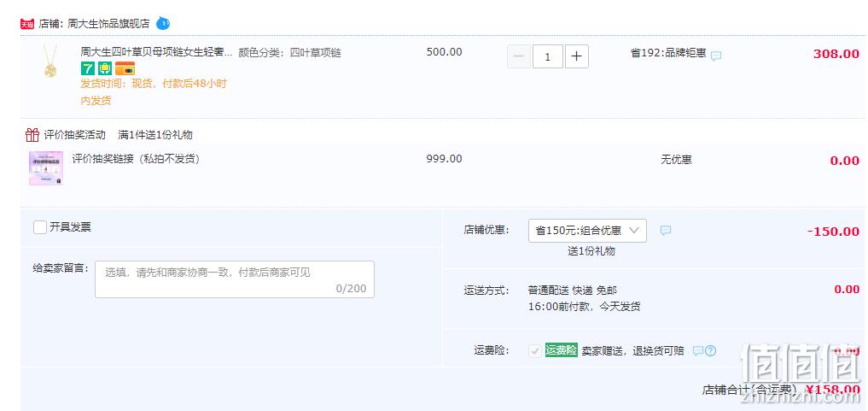868x411 pixels.
Task: Open the 周大生四叶草贝母项链 product title link
Action: tap(157, 53)
